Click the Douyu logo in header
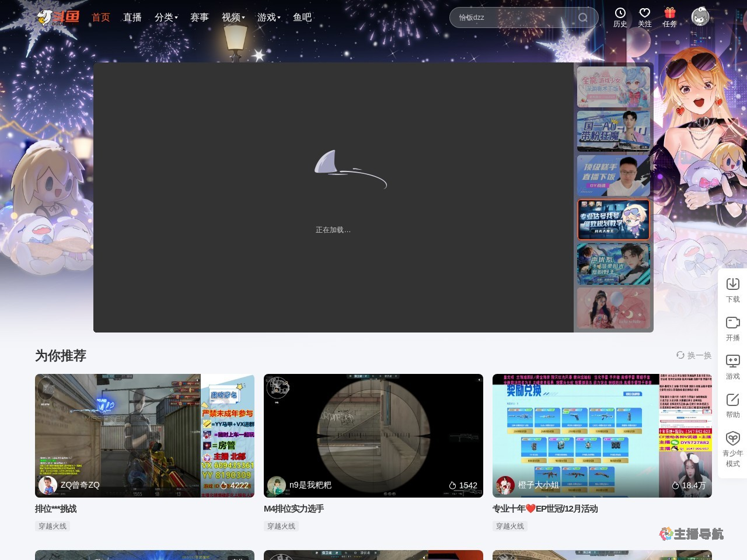 click(58, 17)
